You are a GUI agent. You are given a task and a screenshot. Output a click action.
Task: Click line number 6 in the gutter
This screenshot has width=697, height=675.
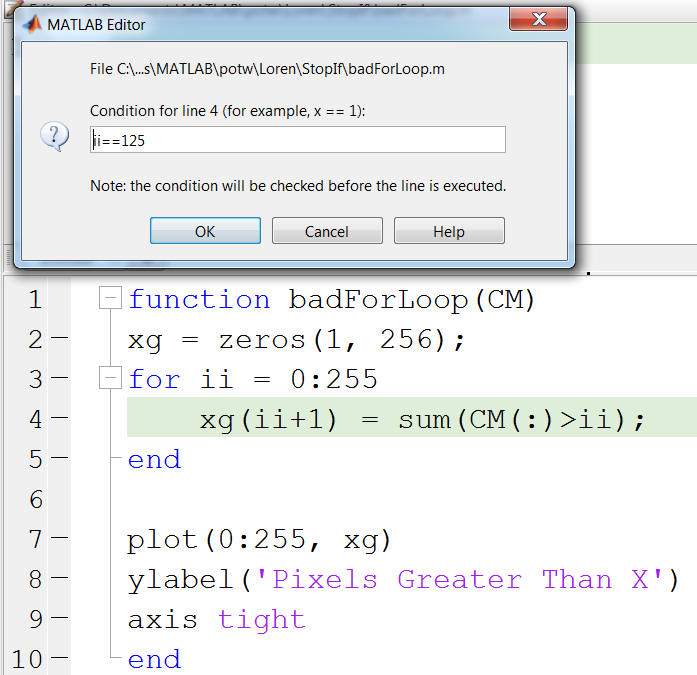(x=35, y=500)
